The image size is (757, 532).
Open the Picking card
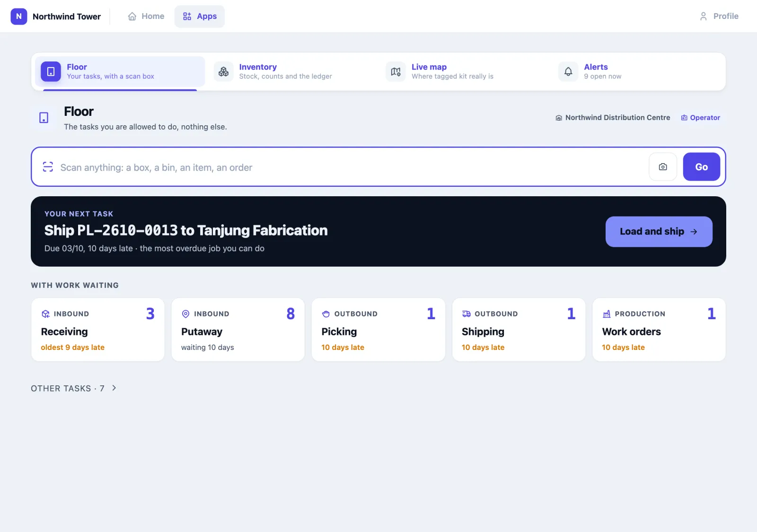[x=378, y=330]
